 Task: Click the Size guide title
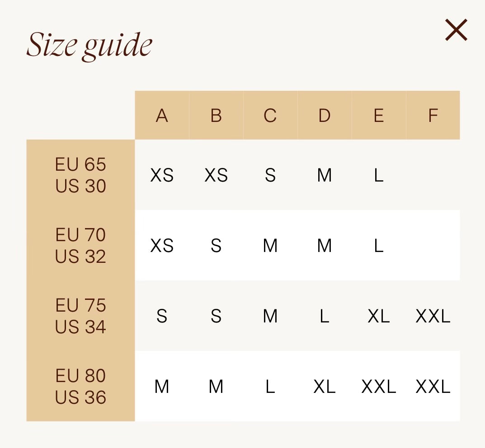89,46
